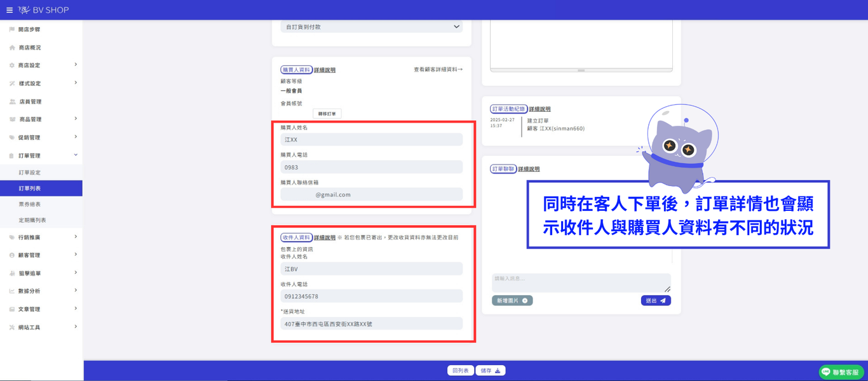Image resolution: width=868 pixels, height=381 pixels.
Task: Open the BV SHOP logo home link
Action: [x=43, y=10]
